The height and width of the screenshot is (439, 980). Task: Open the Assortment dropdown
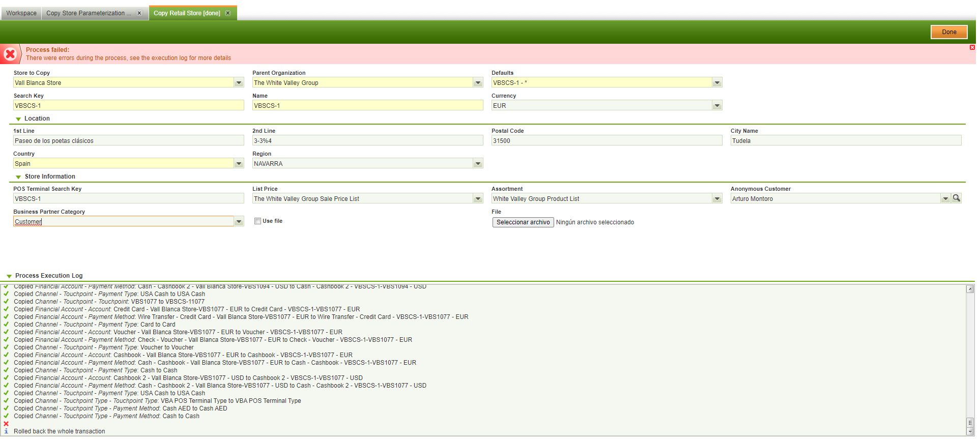click(717, 199)
